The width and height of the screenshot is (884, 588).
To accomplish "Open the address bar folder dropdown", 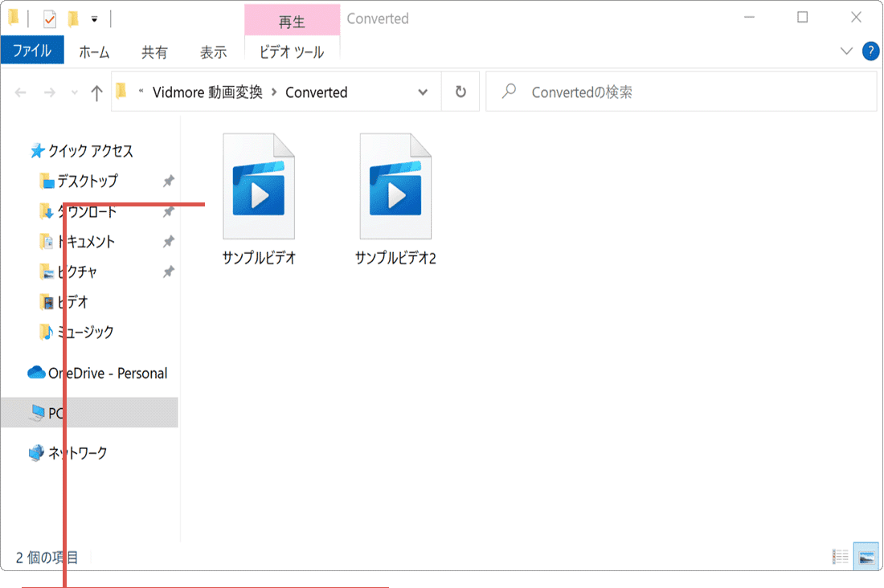I will (x=424, y=92).
